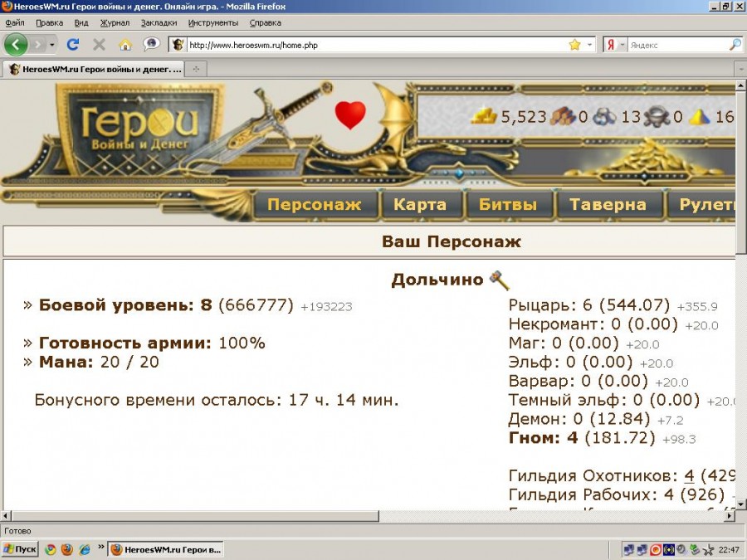Screen dimensions: 747x560
Task: Click the URL address field
Action: click(x=376, y=45)
